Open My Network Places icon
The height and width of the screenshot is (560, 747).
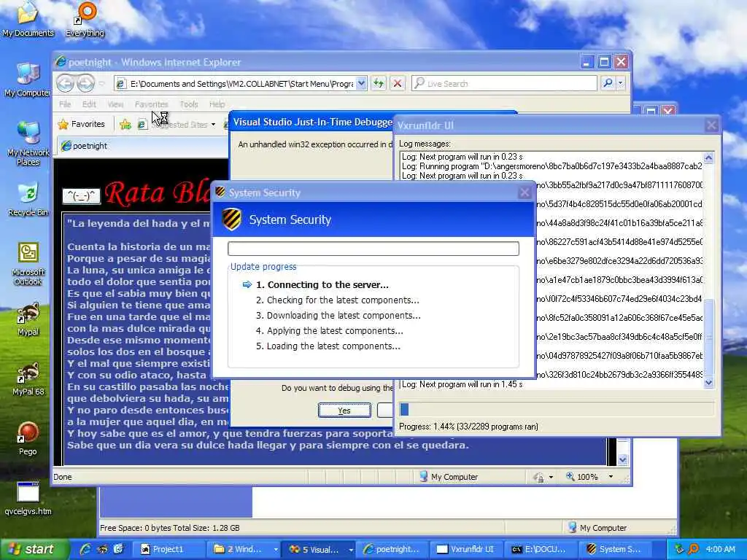(x=28, y=144)
